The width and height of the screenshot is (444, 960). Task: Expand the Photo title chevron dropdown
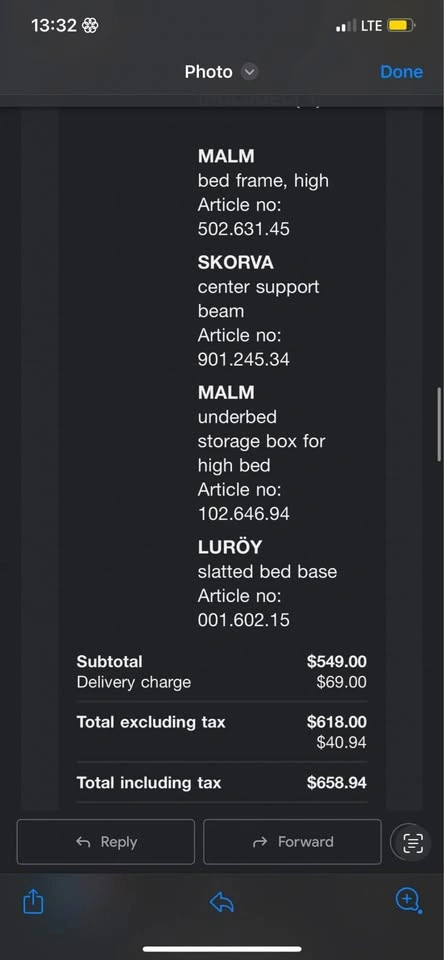coord(249,72)
